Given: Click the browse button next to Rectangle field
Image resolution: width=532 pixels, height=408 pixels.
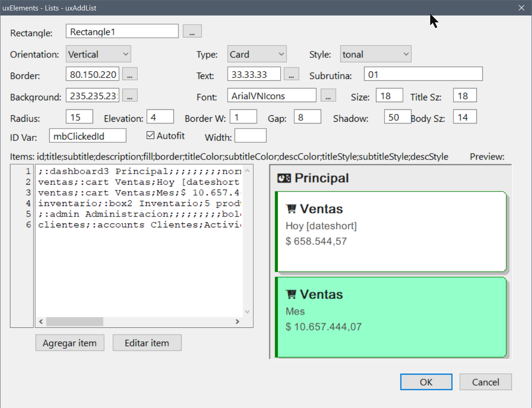Looking at the screenshot, I should coord(192,31).
